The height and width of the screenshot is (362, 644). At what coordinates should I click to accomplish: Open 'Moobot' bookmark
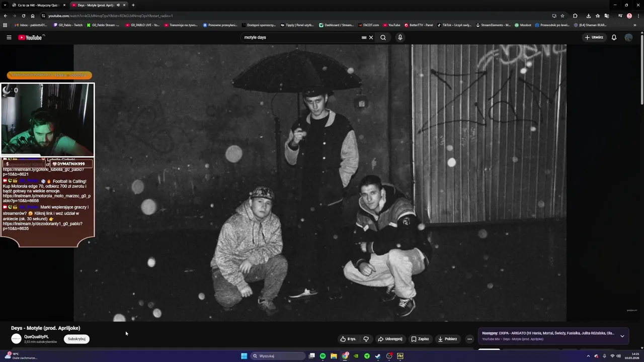pyautogui.click(x=523, y=25)
